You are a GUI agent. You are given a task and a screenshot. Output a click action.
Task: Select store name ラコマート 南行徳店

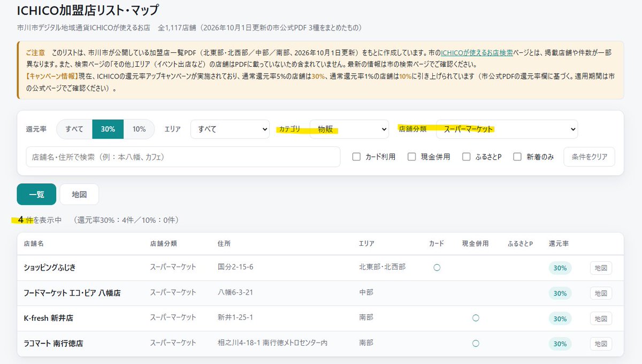tap(53, 344)
